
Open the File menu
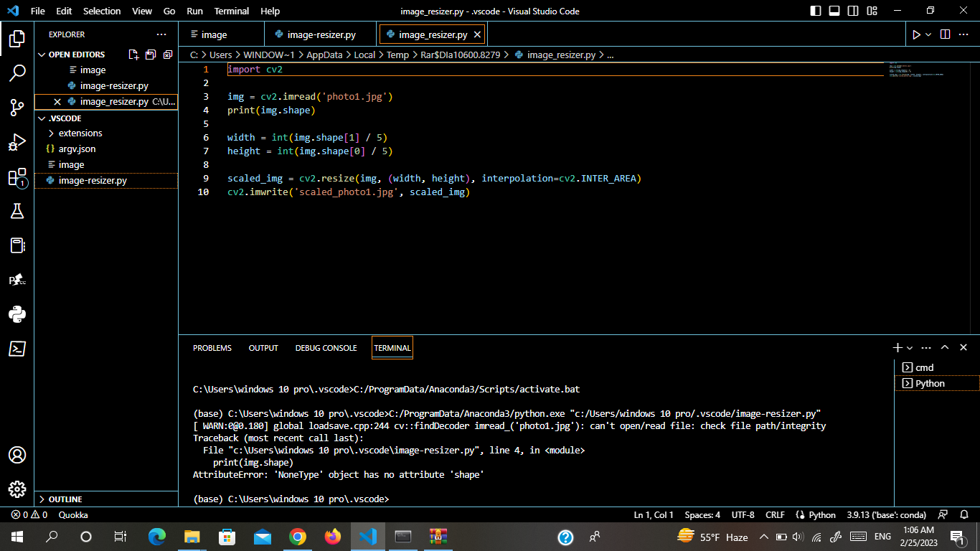click(x=38, y=11)
